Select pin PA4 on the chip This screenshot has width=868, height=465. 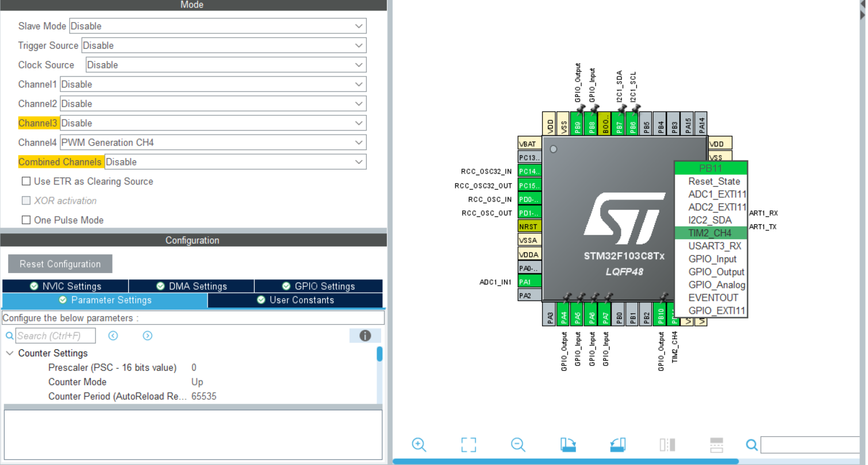pos(564,315)
